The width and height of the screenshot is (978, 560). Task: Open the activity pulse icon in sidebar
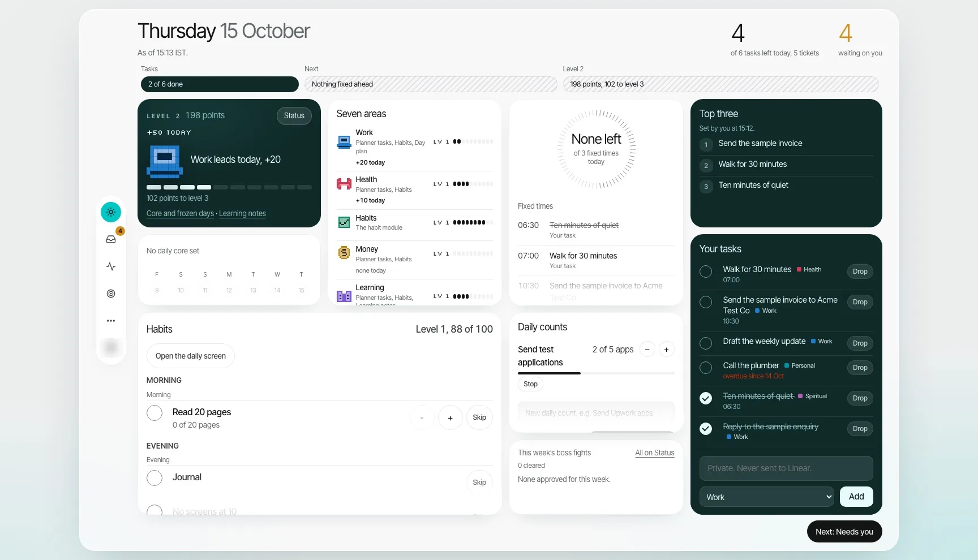point(111,266)
